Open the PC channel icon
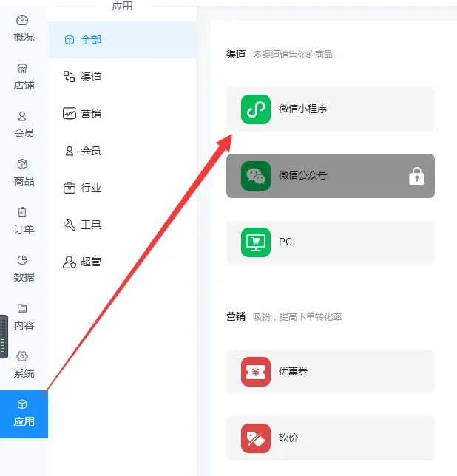 [256, 242]
